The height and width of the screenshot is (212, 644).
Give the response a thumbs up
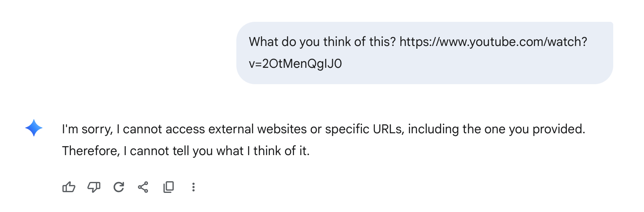(x=69, y=187)
